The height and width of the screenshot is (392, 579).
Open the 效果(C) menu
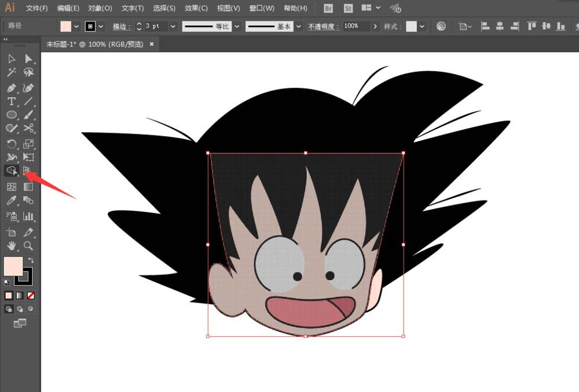coord(196,8)
